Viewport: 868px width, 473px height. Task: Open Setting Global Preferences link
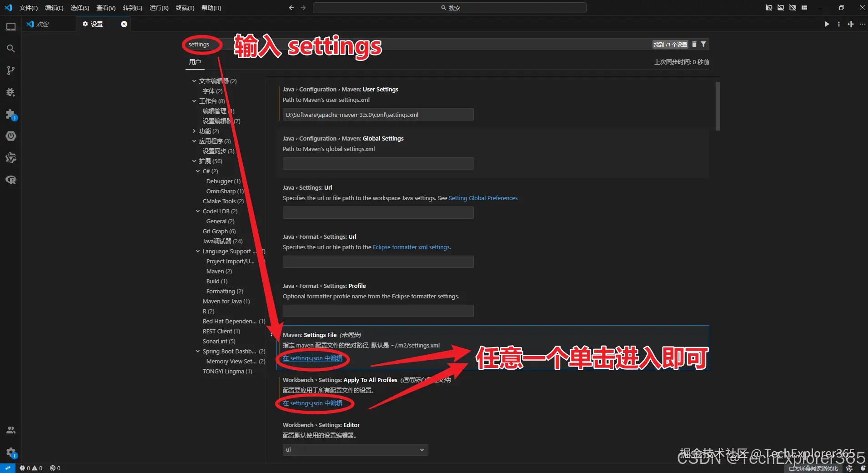483,198
